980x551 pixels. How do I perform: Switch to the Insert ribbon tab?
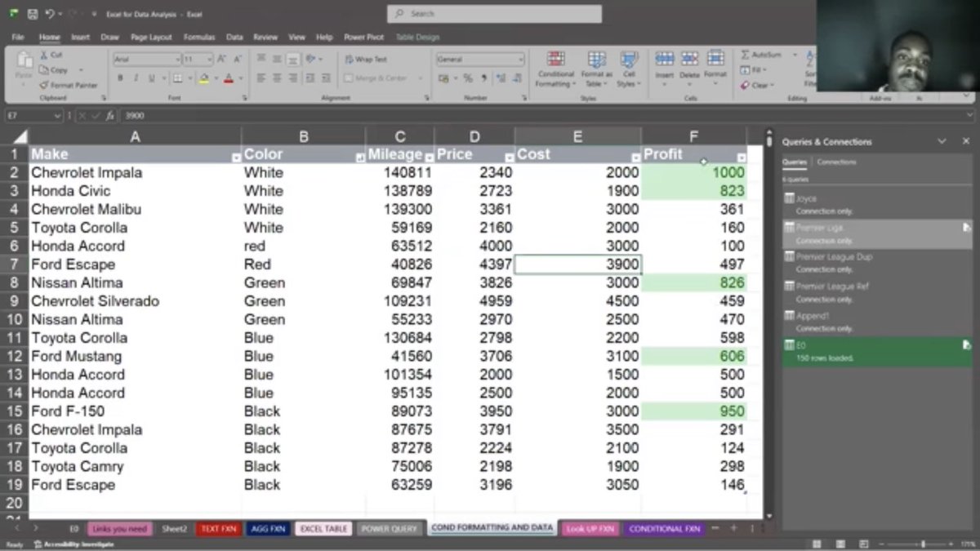pyautogui.click(x=80, y=37)
